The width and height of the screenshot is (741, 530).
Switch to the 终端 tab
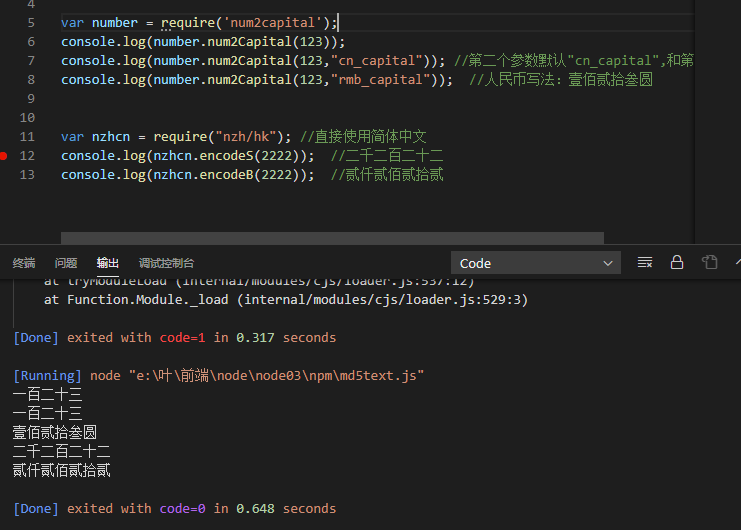(24, 263)
